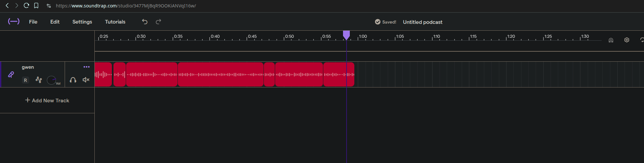Jump to 0:45 on the timeline ruler

tap(252, 36)
